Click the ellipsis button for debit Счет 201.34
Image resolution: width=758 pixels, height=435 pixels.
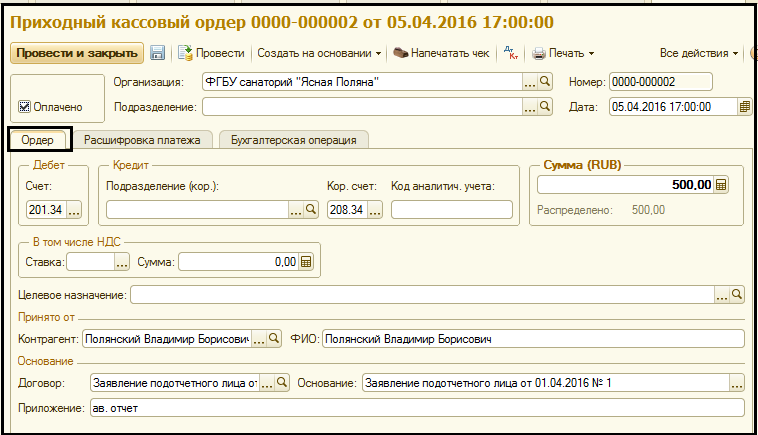coord(74,210)
